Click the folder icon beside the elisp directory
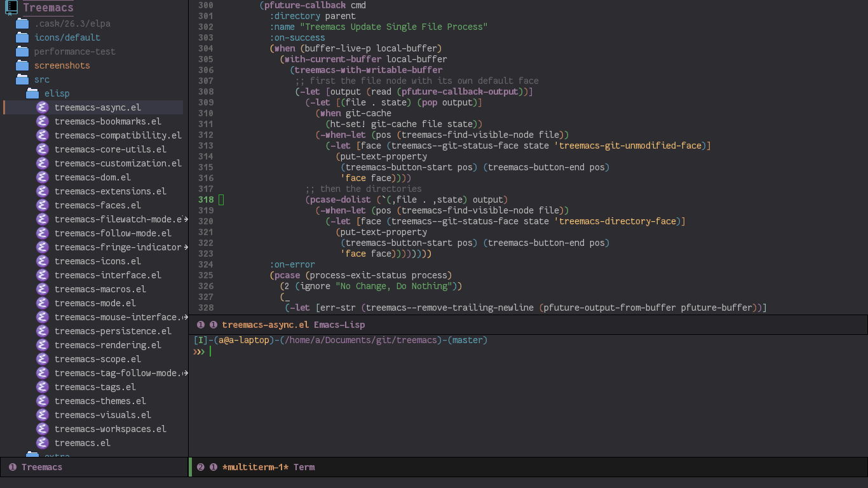 click(x=32, y=93)
